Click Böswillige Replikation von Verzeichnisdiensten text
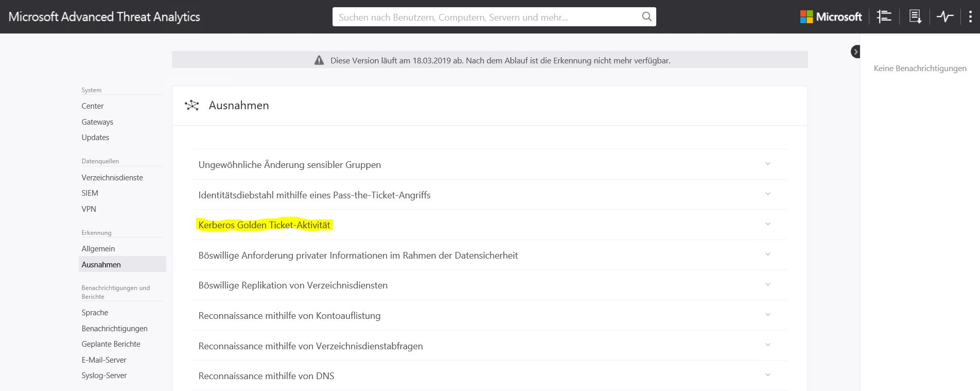The height and width of the screenshot is (391, 980). [x=293, y=285]
